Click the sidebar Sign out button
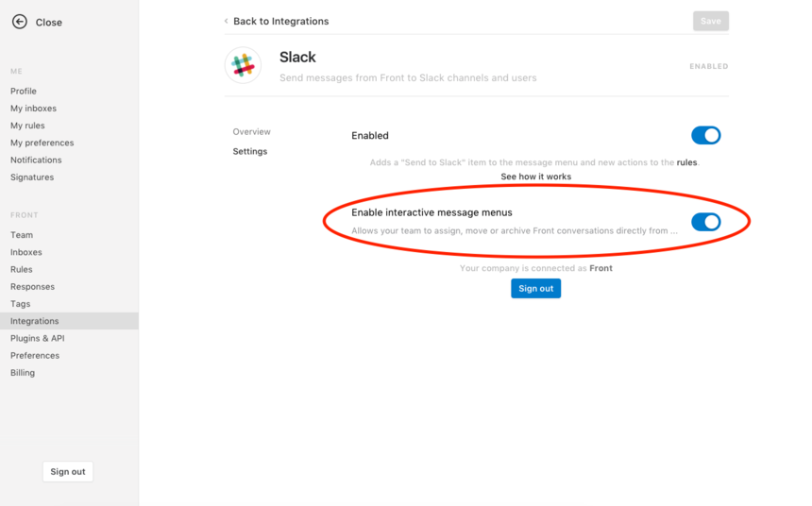The width and height of the screenshot is (812, 506). (68, 472)
